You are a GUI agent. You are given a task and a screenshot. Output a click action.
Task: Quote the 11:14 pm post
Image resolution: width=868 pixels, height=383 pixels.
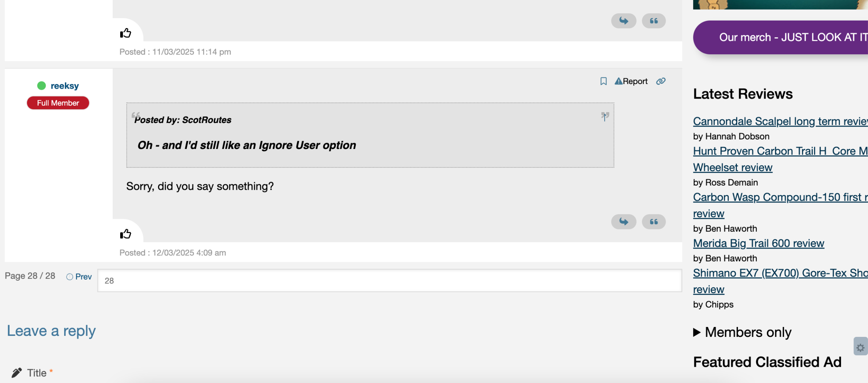(x=654, y=21)
